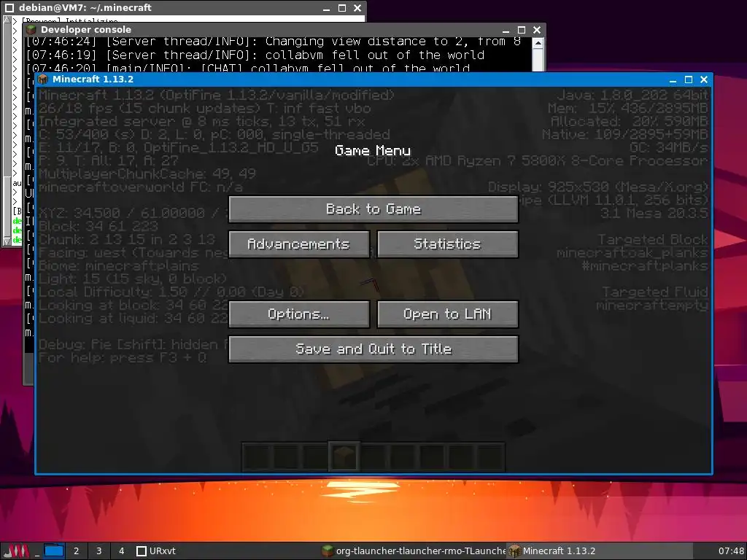This screenshot has width=747, height=560.
Task: Click the Minecraft 1.13.2 window title icon
Action: pyautogui.click(x=43, y=79)
